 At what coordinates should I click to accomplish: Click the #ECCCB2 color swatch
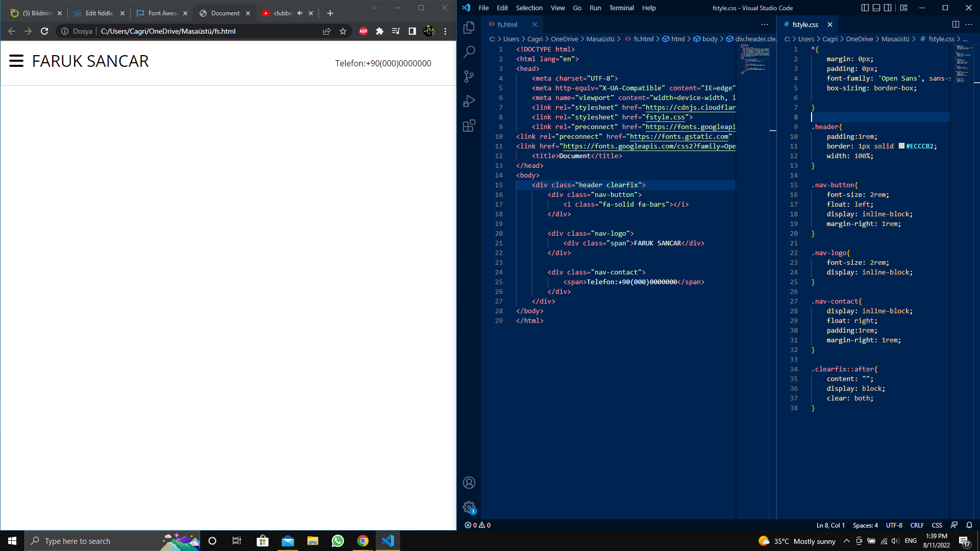point(901,146)
